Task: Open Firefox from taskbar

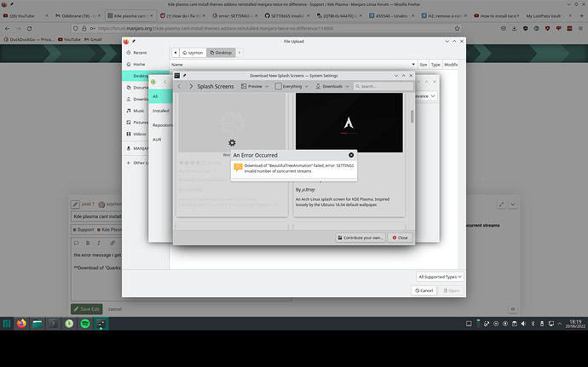Action: point(21,324)
